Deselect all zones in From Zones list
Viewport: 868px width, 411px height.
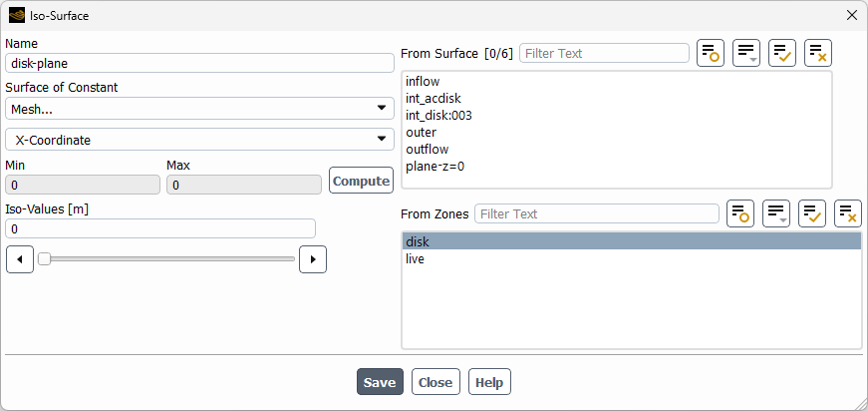pos(848,213)
